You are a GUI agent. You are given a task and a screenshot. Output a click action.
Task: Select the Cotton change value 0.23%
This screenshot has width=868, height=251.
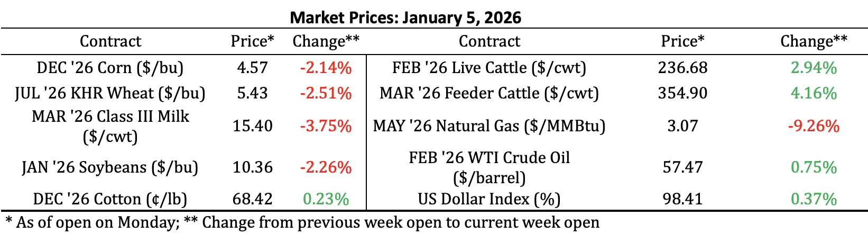click(326, 199)
